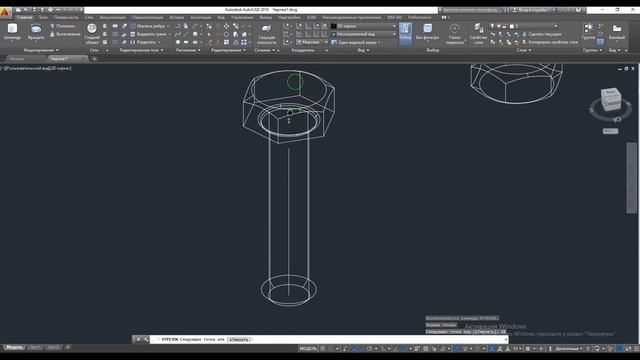Open the unsaved view (Несохраненный вид) dropdown

click(363, 34)
